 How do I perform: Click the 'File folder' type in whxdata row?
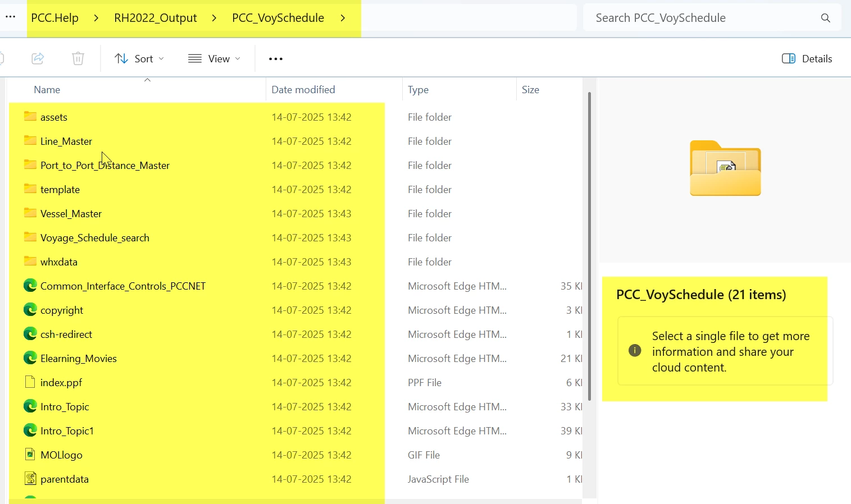click(x=430, y=262)
